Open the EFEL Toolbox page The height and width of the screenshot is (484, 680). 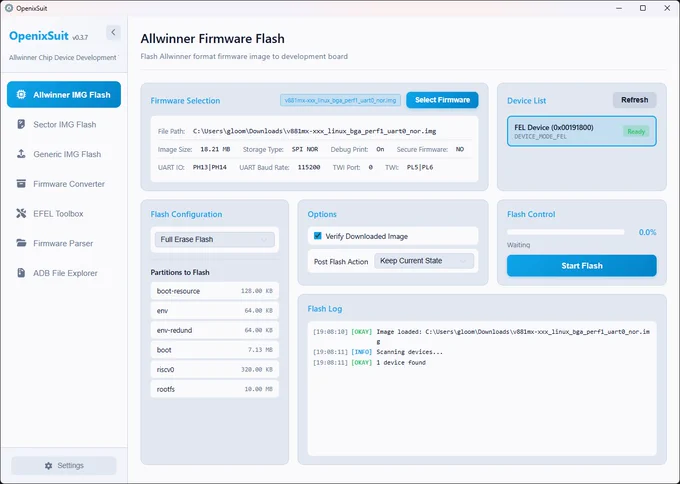coord(64,213)
